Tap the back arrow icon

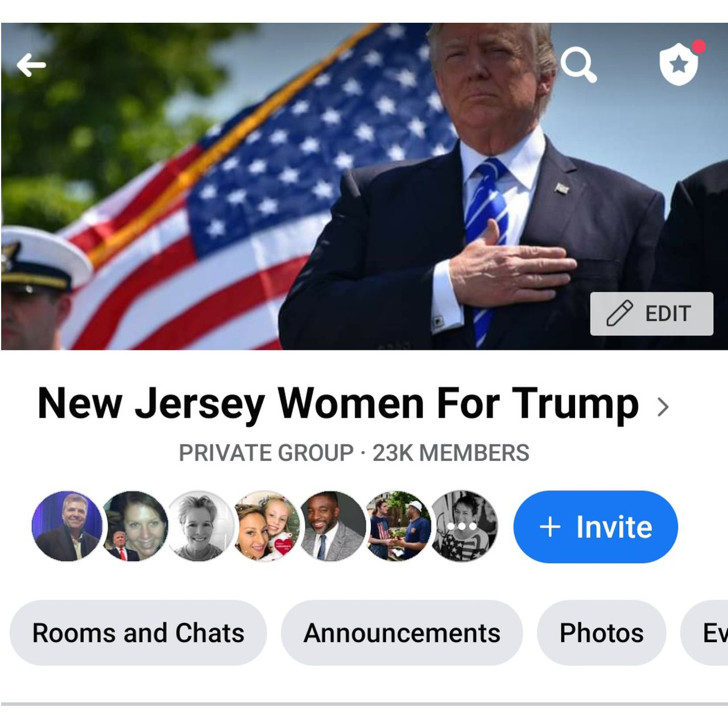click(31, 65)
